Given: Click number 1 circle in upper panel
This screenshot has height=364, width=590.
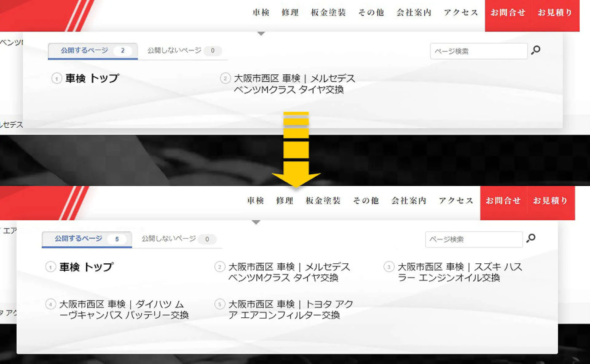Looking at the screenshot, I should pyautogui.click(x=57, y=78).
